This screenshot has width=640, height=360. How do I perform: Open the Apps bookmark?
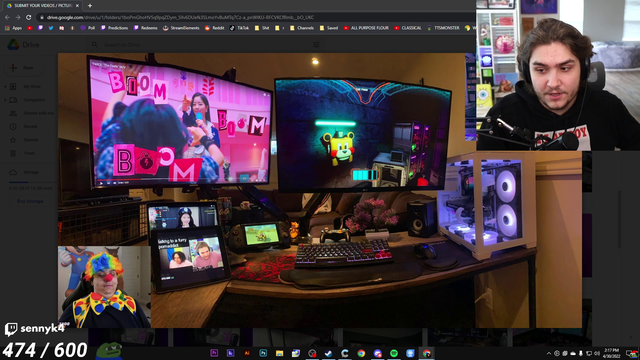click(x=13, y=28)
